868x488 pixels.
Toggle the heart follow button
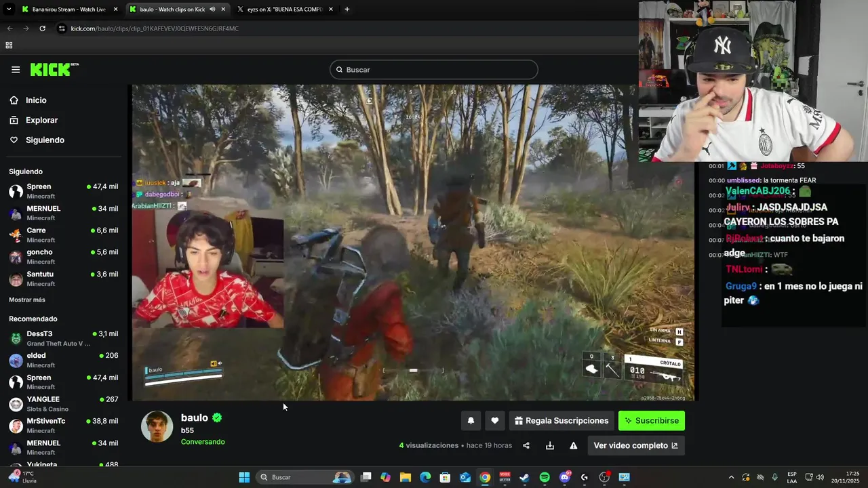pyautogui.click(x=495, y=421)
